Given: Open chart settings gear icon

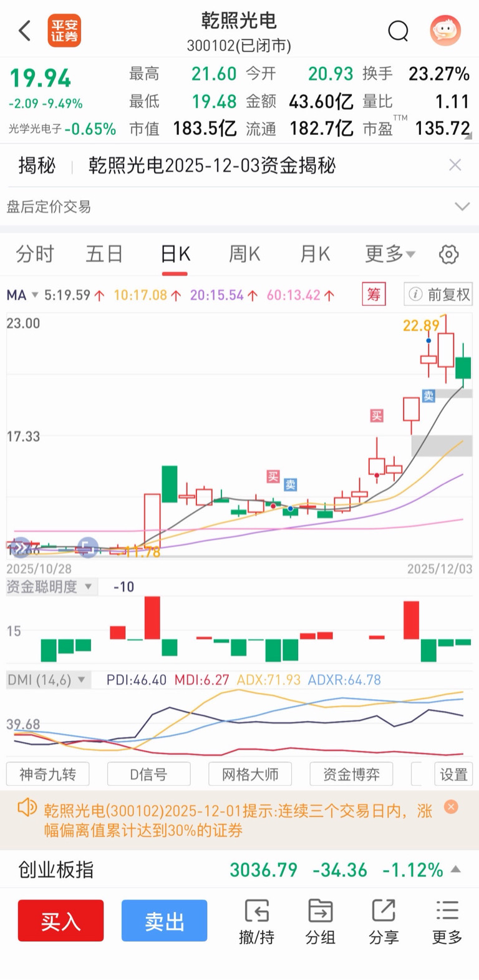Looking at the screenshot, I should (x=449, y=254).
